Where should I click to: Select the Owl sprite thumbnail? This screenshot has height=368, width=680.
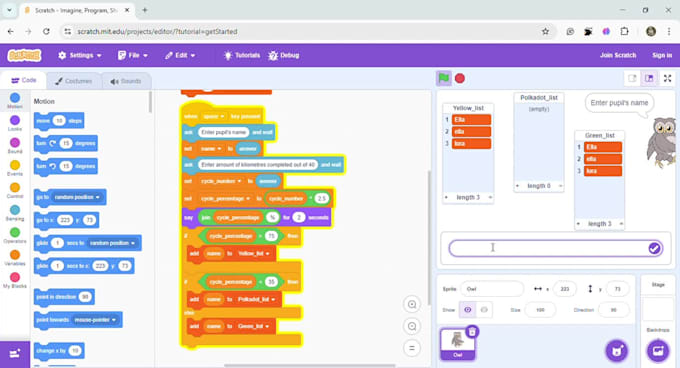coord(458,344)
